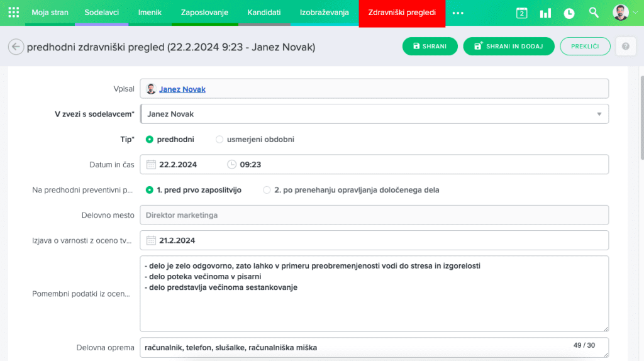The height and width of the screenshot is (361, 644).
Task: Click the clock icon in top bar
Action: click(x=569, y=13)
